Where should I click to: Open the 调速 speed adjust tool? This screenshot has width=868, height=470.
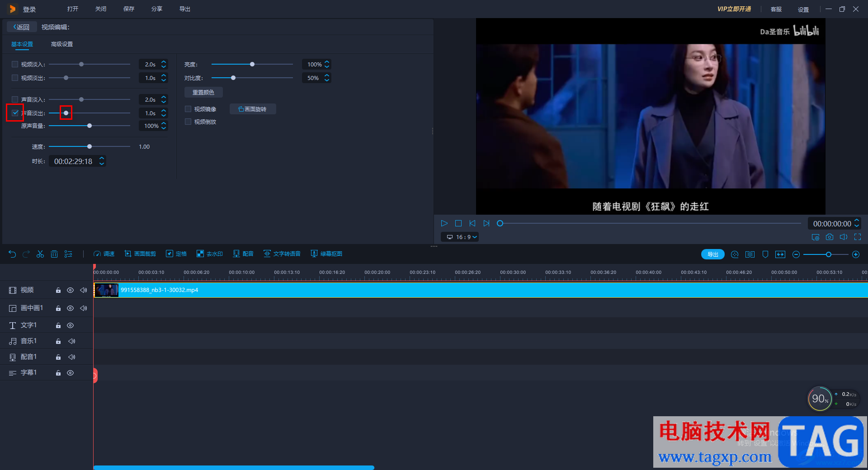(104, 254)
